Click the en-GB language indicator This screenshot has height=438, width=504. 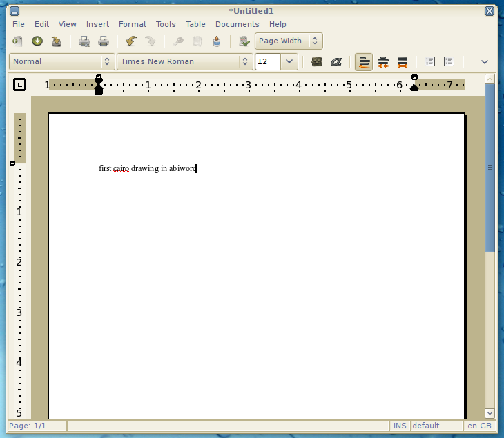pos(479,426)
